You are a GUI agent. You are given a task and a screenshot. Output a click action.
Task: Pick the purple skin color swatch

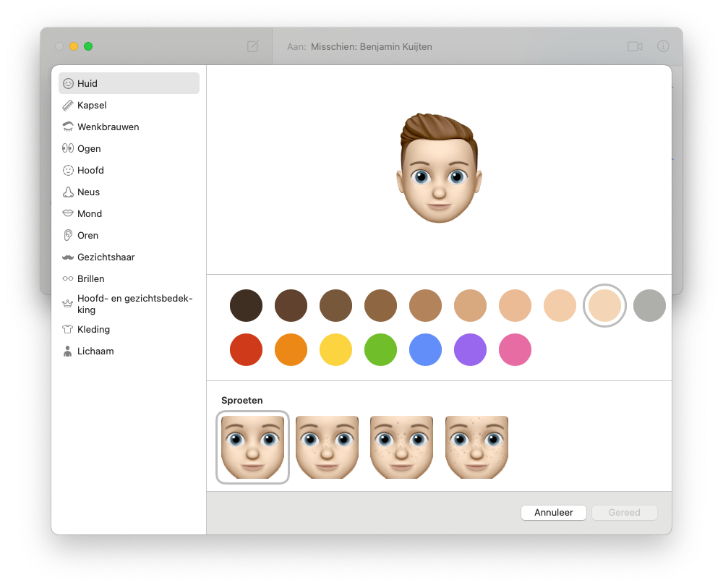click(471, 349)
